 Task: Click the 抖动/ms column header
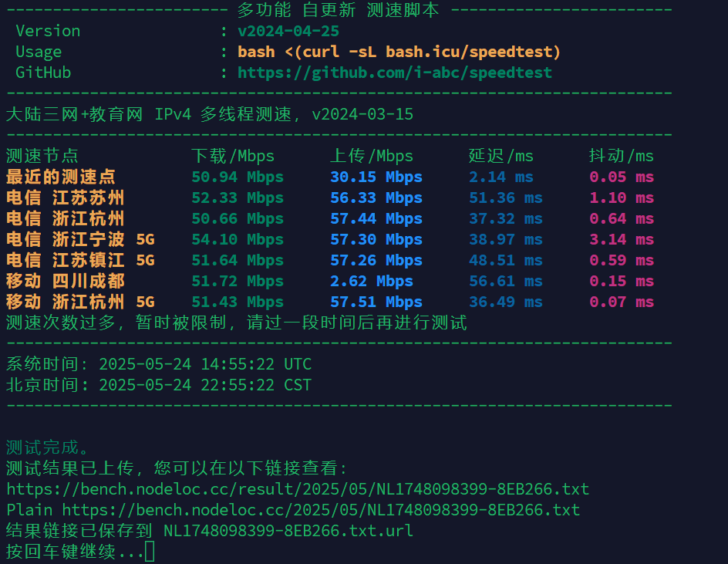pyautogui.click(x=622, y=156)
